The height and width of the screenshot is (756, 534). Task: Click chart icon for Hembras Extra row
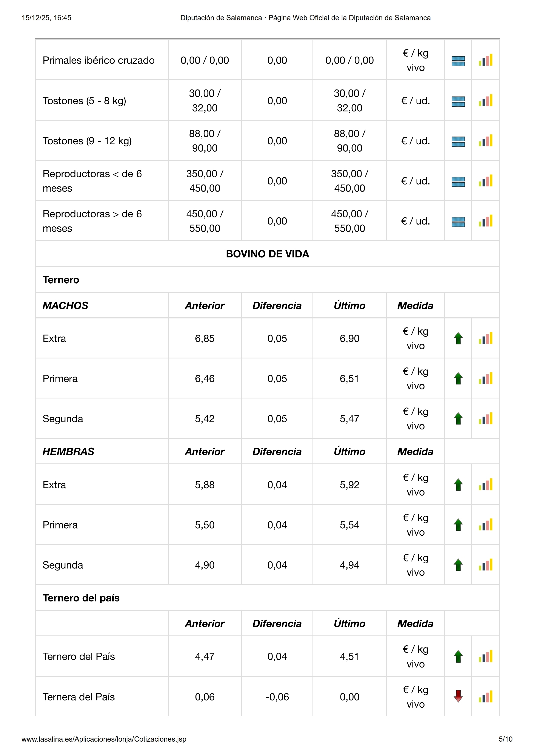tap(485, 485)
